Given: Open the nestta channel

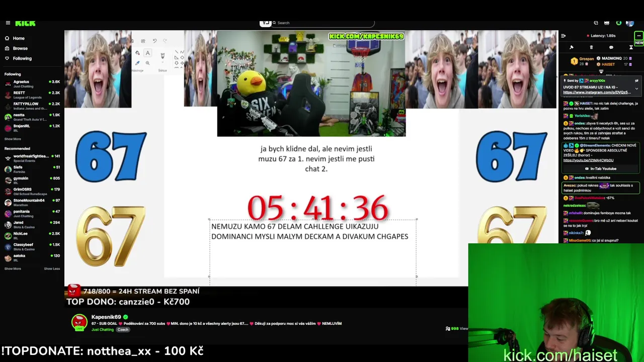Looking at the screenshot, I should (x=32, y=117).
